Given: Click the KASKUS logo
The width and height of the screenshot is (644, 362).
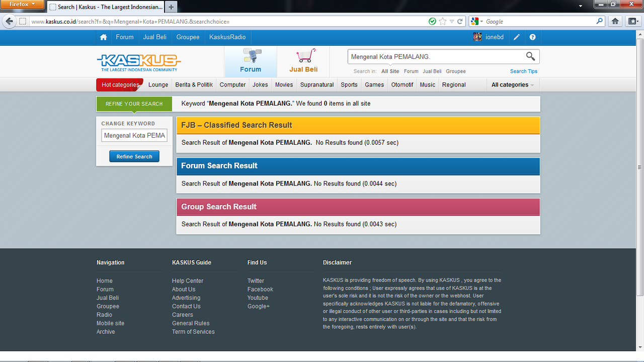Looking at the screenshot, I should [139, 63].
